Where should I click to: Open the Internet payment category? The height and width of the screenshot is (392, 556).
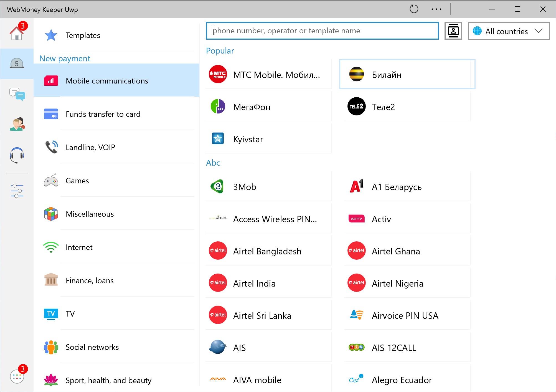[79, 247]
